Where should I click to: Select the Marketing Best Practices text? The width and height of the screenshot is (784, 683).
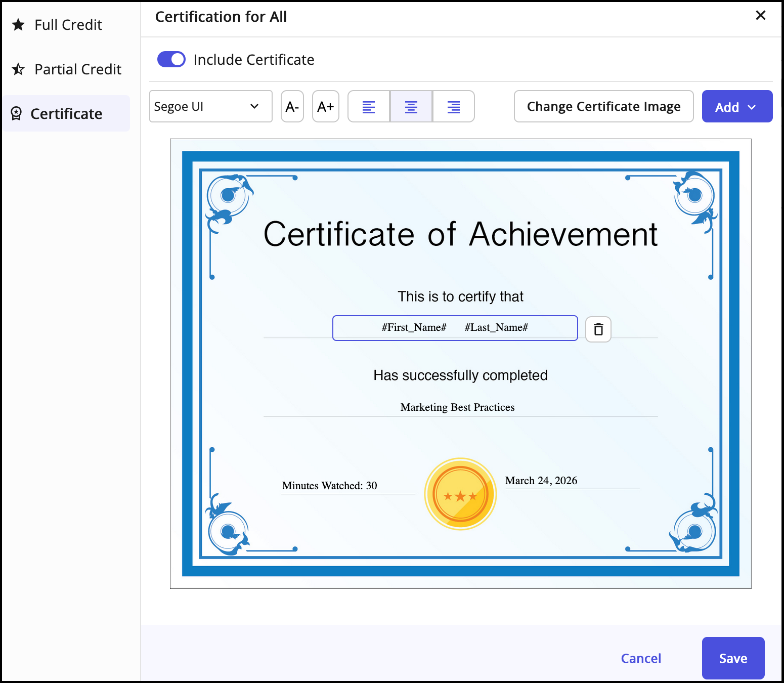point(458,407)
